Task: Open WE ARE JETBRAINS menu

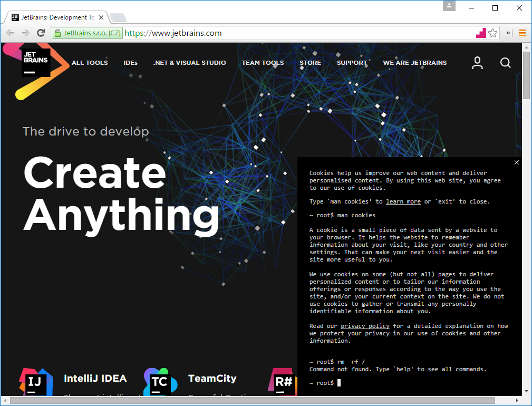Action: tap(414, 63)
